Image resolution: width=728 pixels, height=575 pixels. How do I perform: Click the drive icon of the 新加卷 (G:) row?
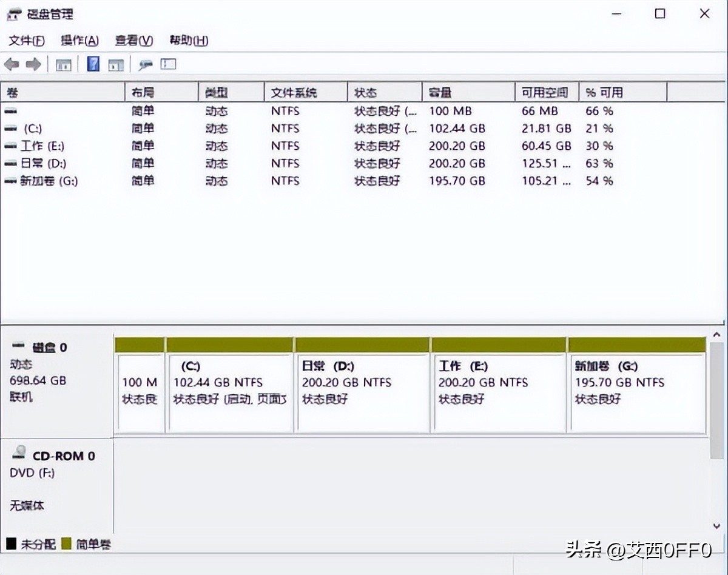[x=10, y=181]
